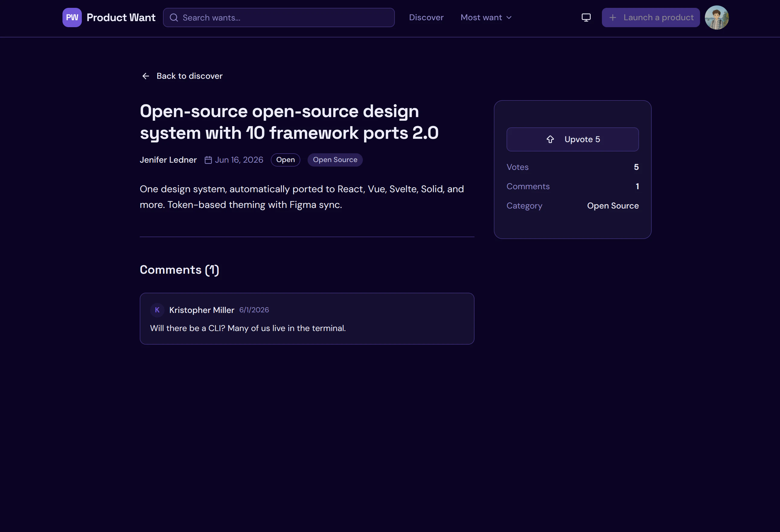The height and width of the screenshot is (532, 780).
Task: Click the Open Source category tag
Action: coord(335,160)
